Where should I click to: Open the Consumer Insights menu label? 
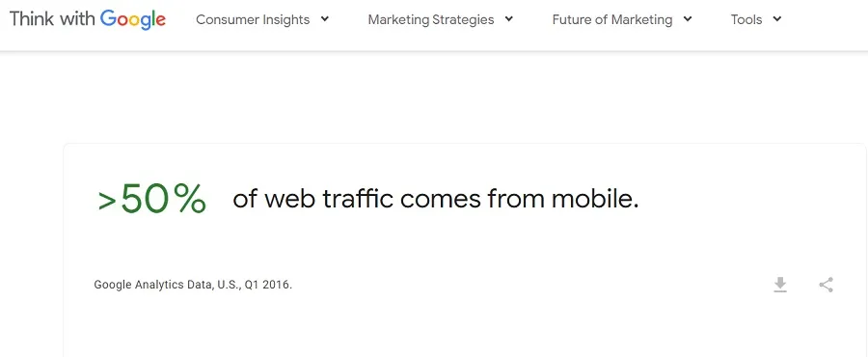pyautogui.click(x=253, y=20)
